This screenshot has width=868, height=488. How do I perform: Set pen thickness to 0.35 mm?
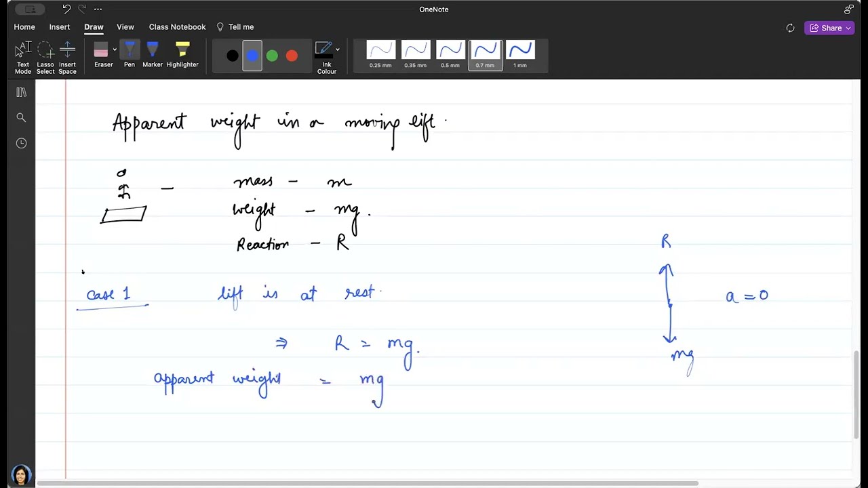point(415,55)
